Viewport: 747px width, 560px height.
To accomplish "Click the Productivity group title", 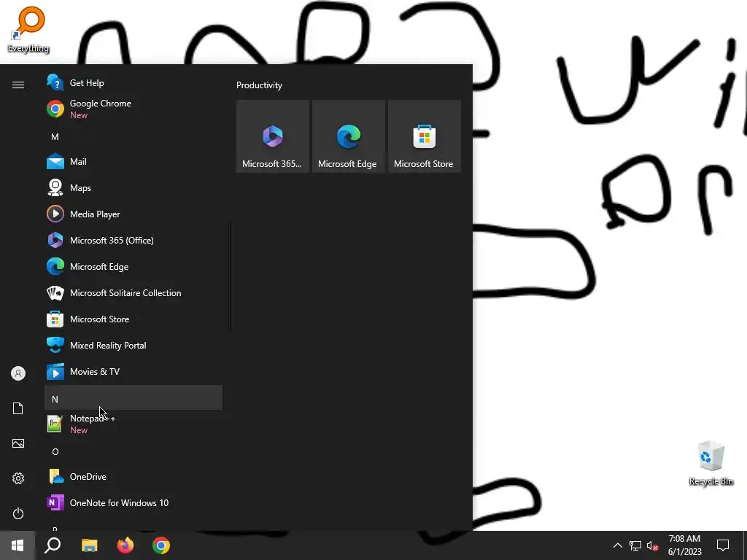I will [259, 85].
